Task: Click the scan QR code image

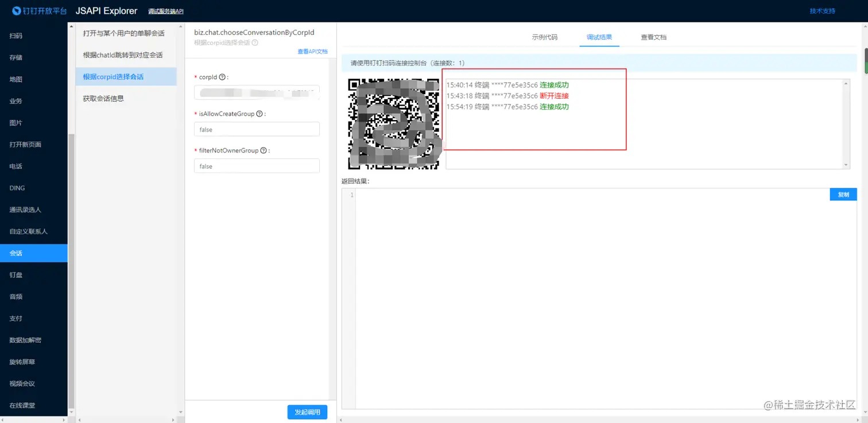Action: coord(394,124)
